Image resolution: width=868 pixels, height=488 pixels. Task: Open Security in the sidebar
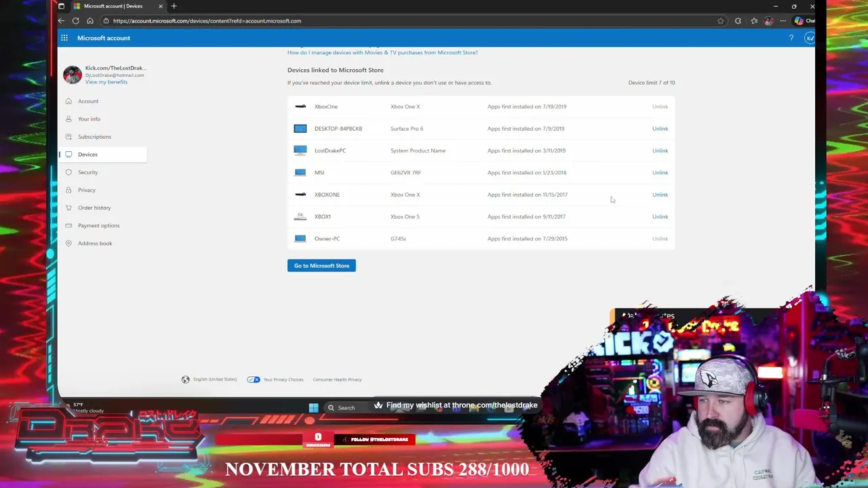(x=87, y=172)
